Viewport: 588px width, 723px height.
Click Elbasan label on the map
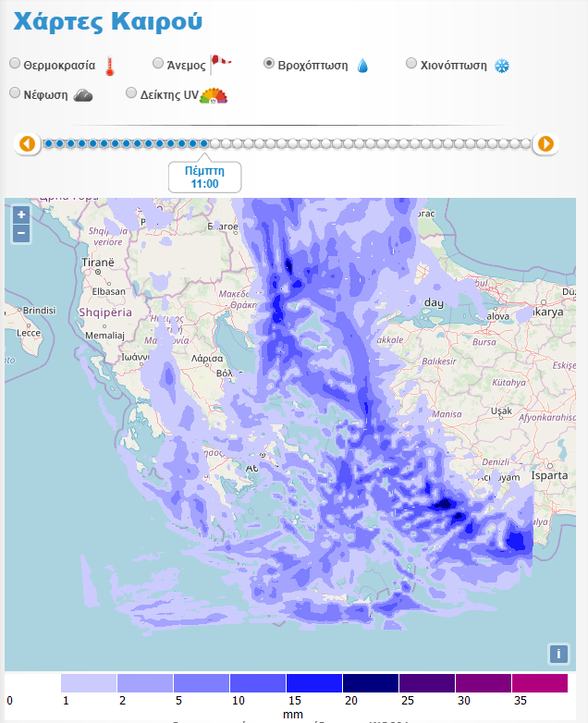(x=109, y=291)
